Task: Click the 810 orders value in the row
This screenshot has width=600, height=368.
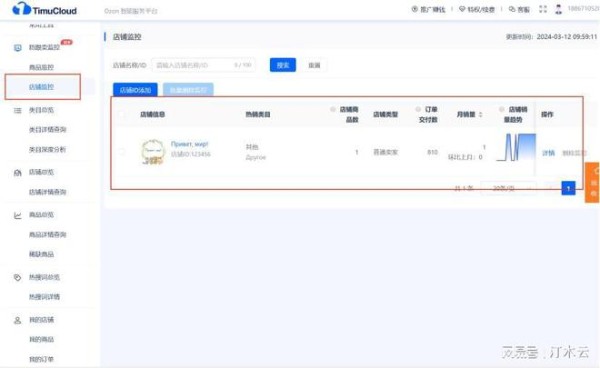Action: (x=432, y=152)
